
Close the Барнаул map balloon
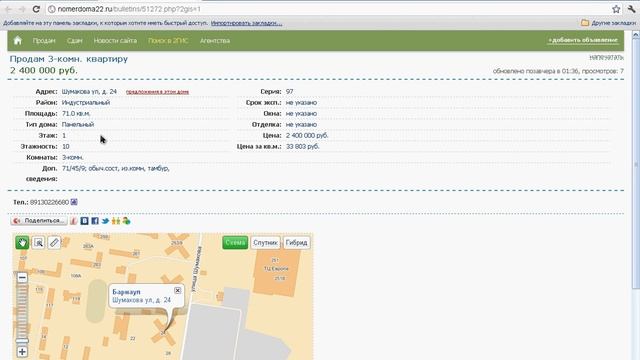click(x=178, y=290)
